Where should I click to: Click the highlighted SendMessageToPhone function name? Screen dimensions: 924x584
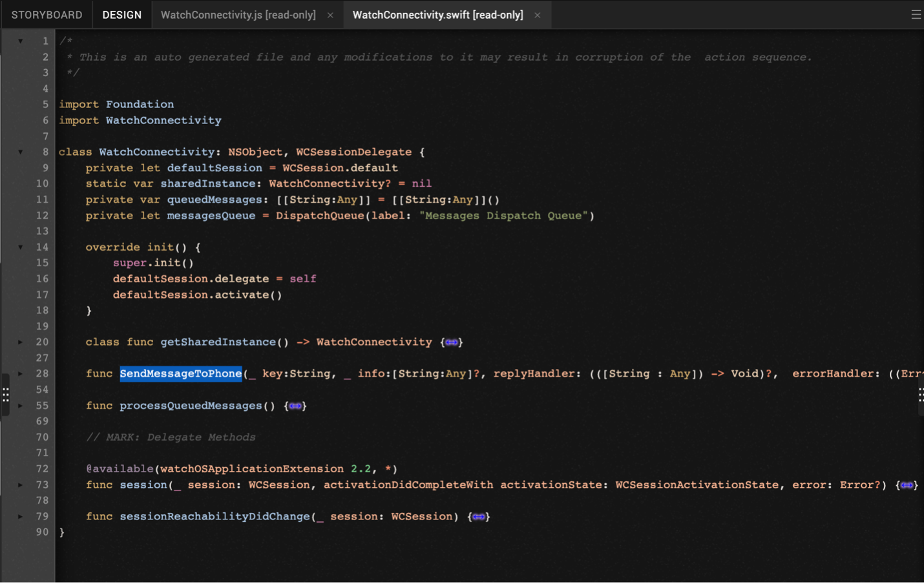click(x=180, y=373)
